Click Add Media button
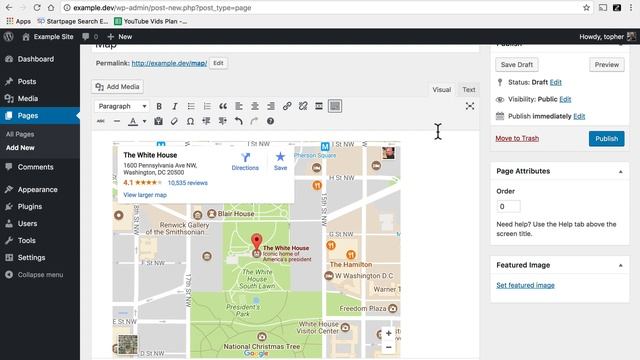 pos(118,87)
